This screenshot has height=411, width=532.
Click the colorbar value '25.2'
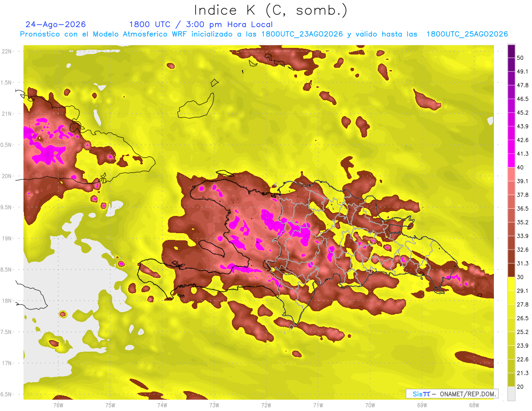[x=522, y=332]
